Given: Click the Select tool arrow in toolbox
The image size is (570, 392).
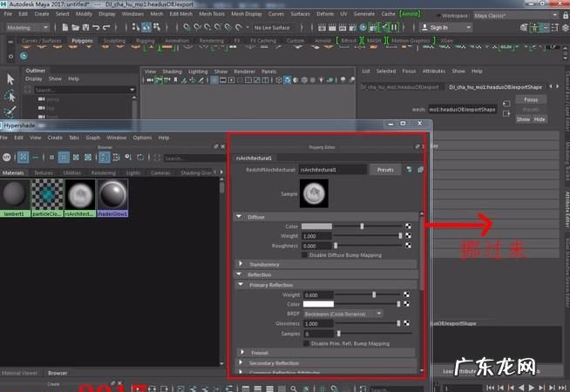Looking at the screenshot, I should [x=10, y=79].
